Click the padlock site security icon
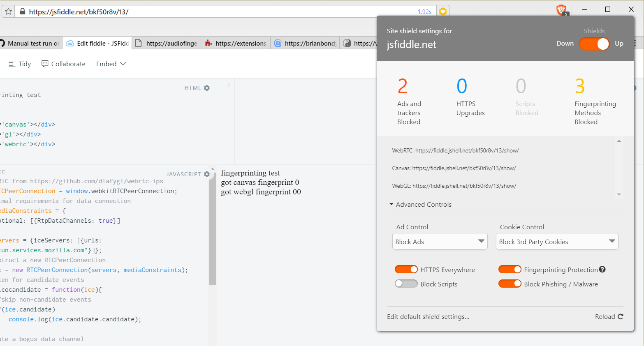The height and width of the screenshot is (346, 644). (x=22, y=12)
